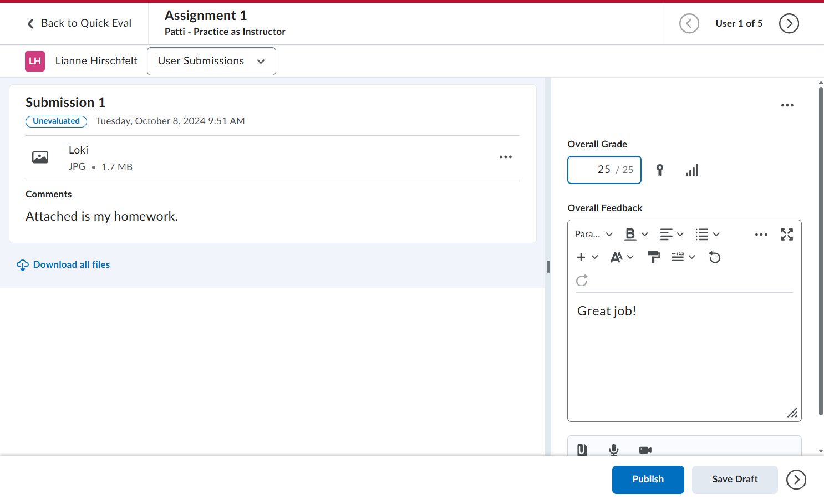The width and height of the screenshot is (824, 504).
Task: View grade statistics bar chart icon
Action: click(692, 170)
